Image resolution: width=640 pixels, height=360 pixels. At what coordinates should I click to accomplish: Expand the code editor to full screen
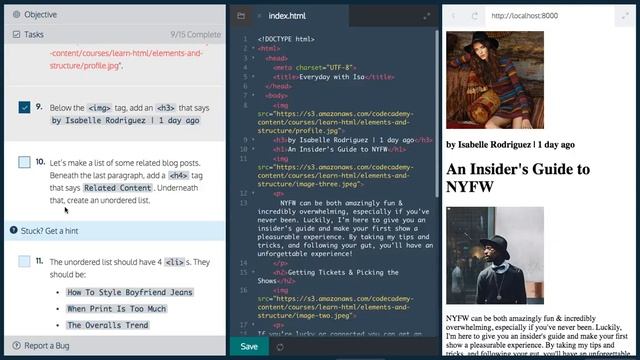[x=427, y=16]
